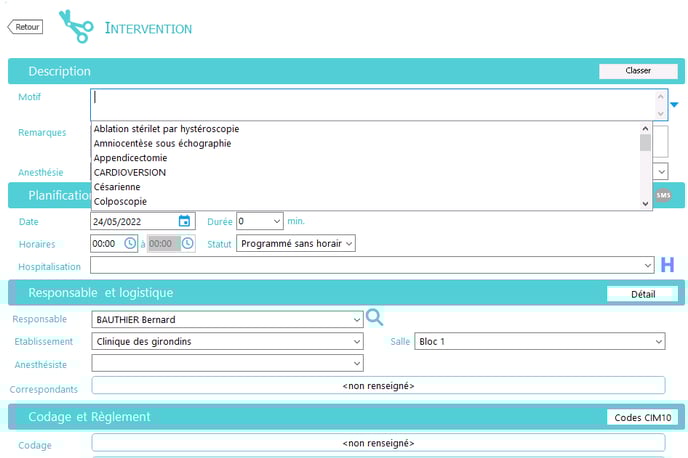Click the Codes CIM10 button
The image size is (688, 458).
(642, 416)
